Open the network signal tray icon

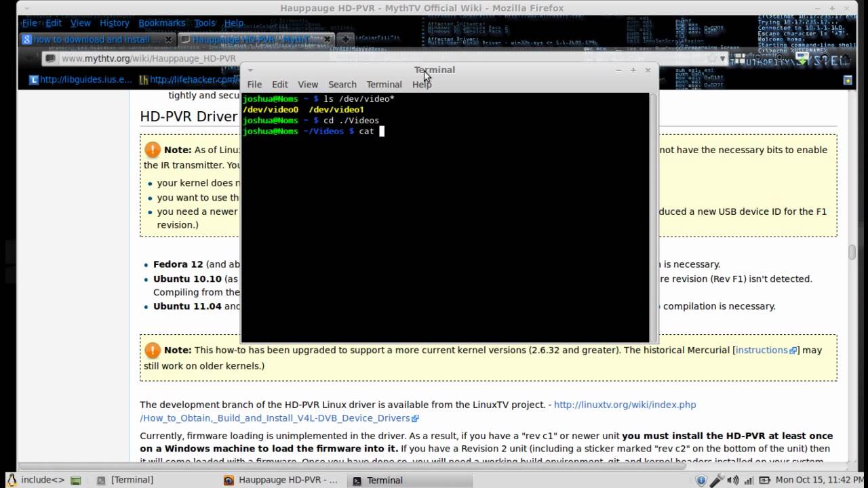748,480
